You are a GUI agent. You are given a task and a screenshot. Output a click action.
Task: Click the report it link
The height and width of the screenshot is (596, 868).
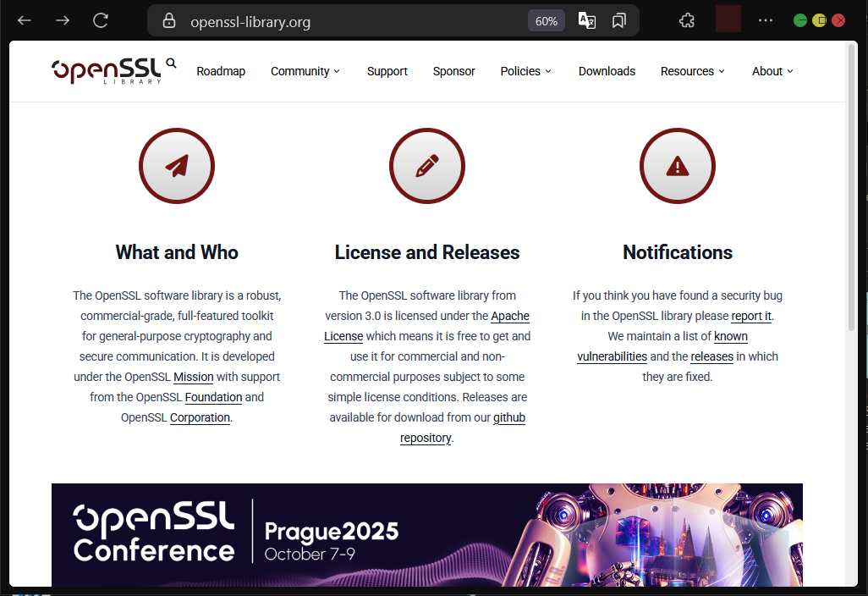coord(751,316)
